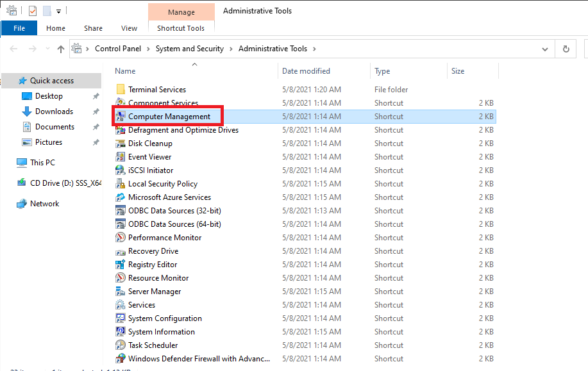Open Desktop in the navigation pane

(x=49, y=96)
